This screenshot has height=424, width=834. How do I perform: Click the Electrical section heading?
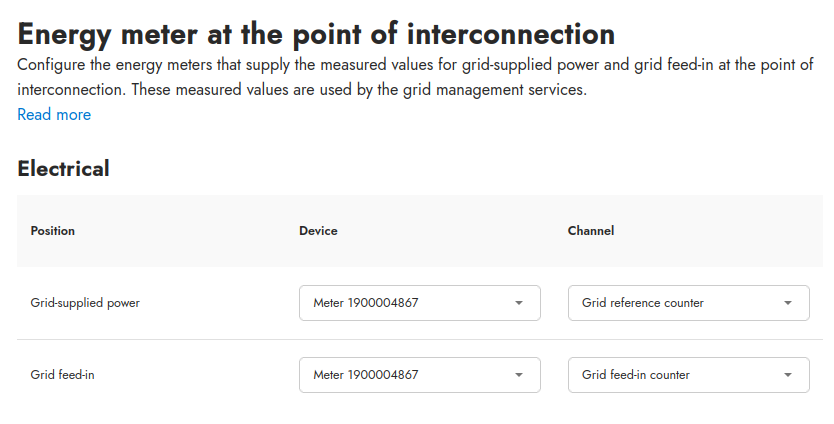[63, 168]
